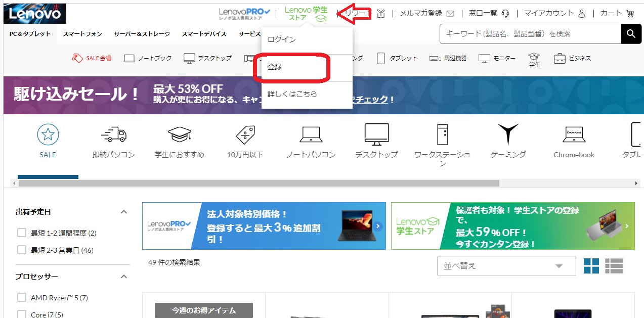Viewport: 644px width, 318px height.
Task: Click the shopping cart icon
Action: tap(630, 13)
